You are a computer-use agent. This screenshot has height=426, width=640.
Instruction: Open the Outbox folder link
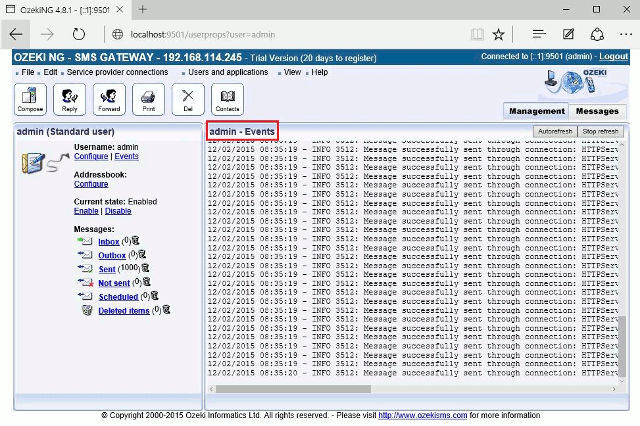[112, 255]
